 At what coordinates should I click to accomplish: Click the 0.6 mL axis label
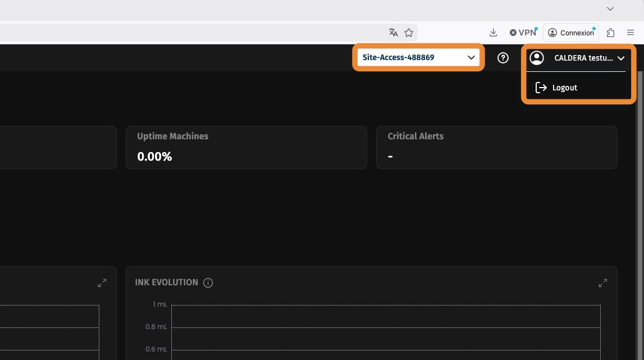pos(156,349)
